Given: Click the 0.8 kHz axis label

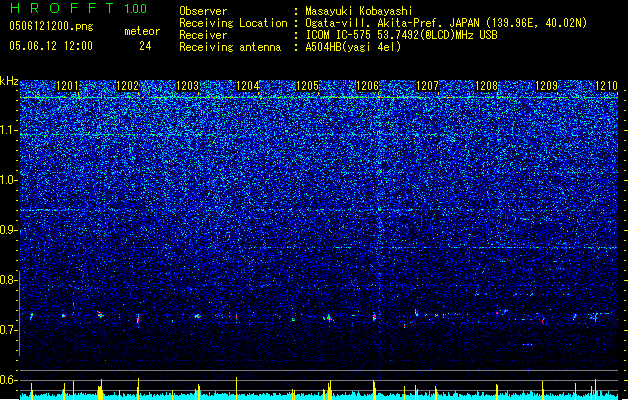Looking at the screenshot, I should click(9, 280).
